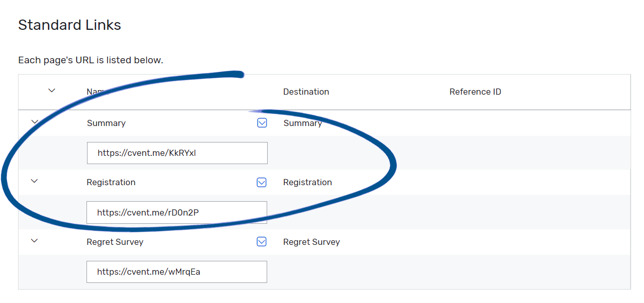Select the Summary short URL field
Viewport: 644px width, 303px height.
pos(177,153)
